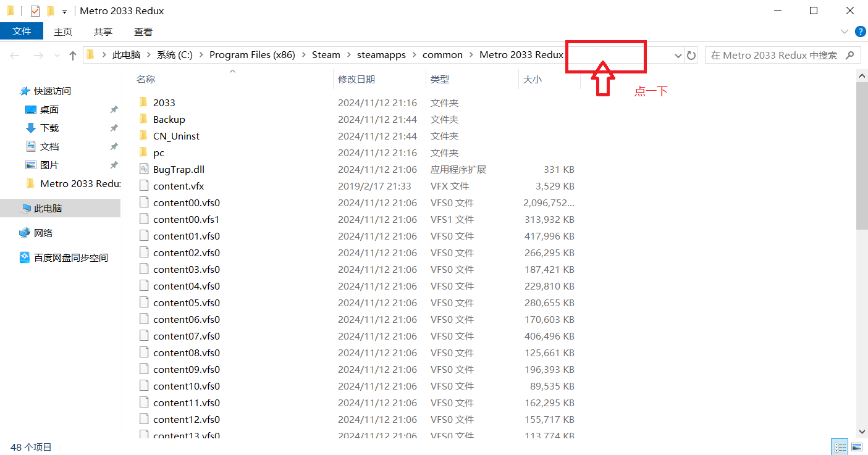Open the recent locations dropdown beside forward arrow

click(56, 56)
